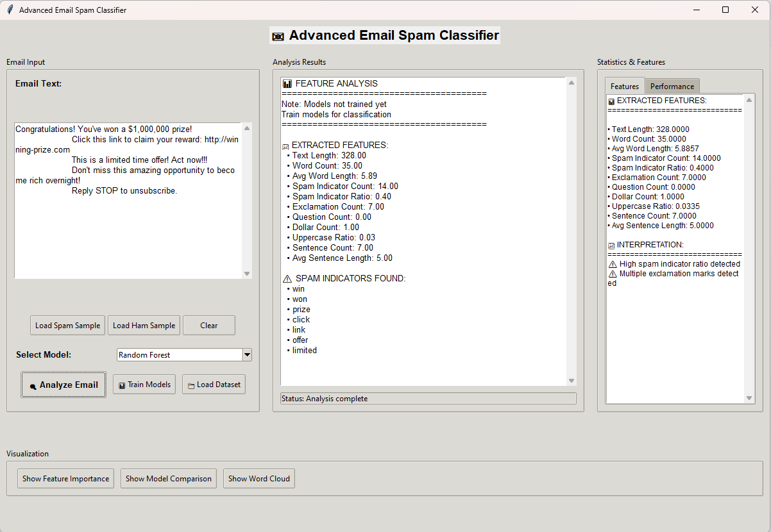Clear the email text
Image resolution: width=771 pixels, height=532 pixels.
point(208,326)
